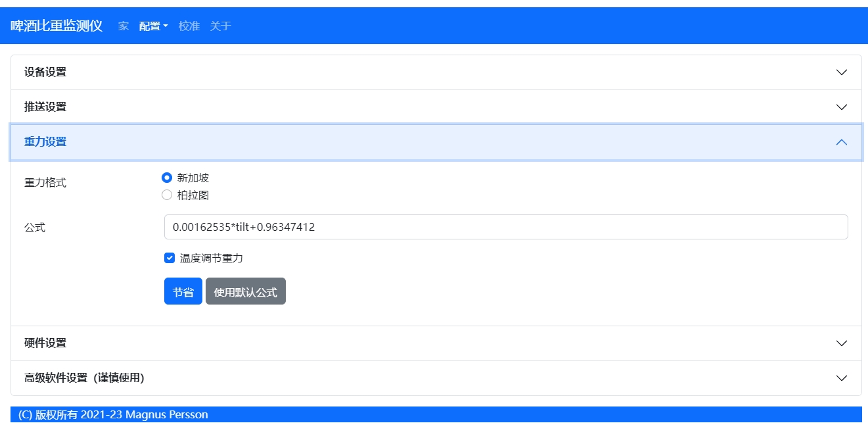
Task: Click the 重力格式 field label
Action: point(45,183)
